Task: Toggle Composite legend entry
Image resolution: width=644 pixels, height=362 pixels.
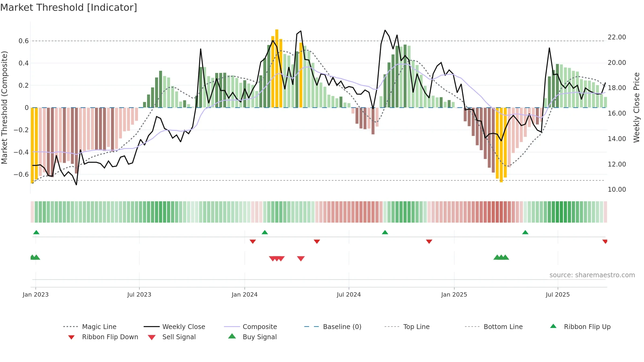Action: tap(250, 327)
